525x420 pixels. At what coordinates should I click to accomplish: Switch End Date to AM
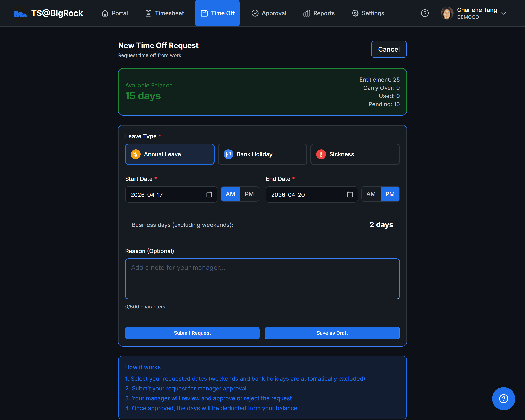click(x=371, y=194)
